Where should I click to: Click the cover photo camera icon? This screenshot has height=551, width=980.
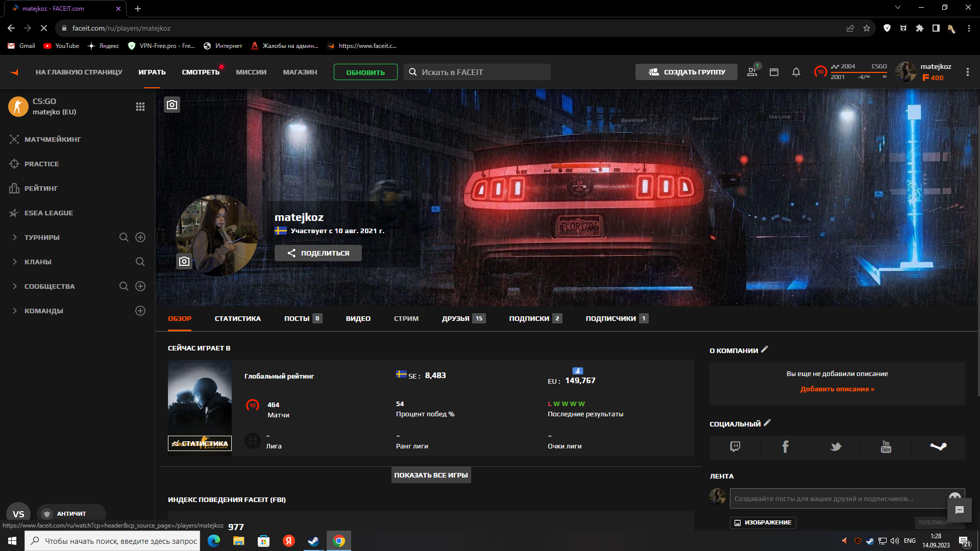172,105
